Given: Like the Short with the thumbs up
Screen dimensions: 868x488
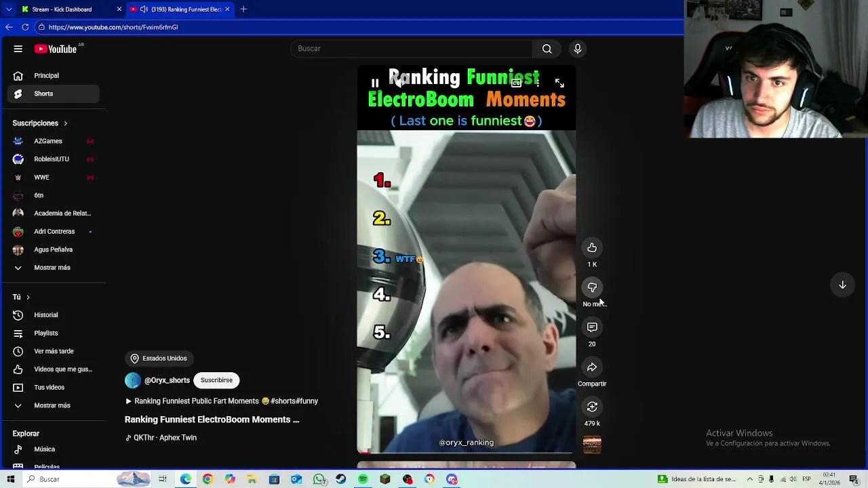Looking at the screenshot, I should [x=592, y=247].
